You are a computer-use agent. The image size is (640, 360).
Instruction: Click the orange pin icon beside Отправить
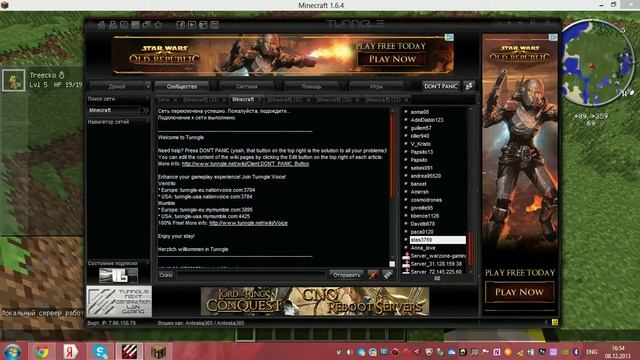[373, 275]
